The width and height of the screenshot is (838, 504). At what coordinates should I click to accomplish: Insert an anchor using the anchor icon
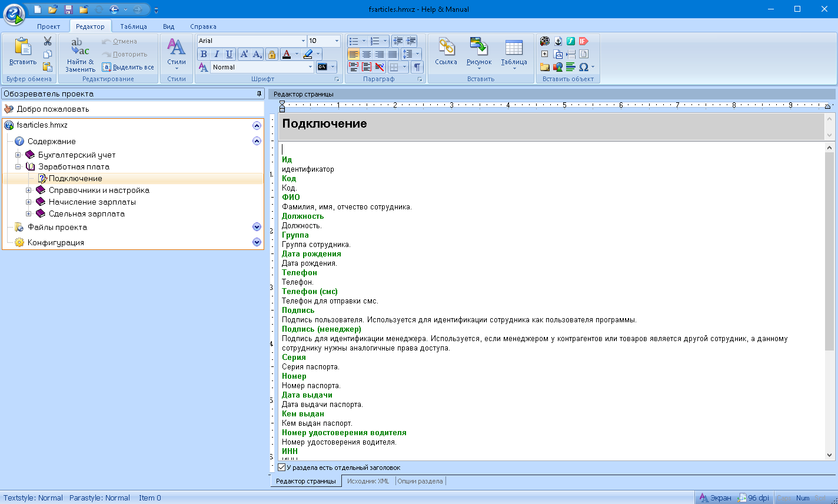pyautogui.click(x=558, y=41)
